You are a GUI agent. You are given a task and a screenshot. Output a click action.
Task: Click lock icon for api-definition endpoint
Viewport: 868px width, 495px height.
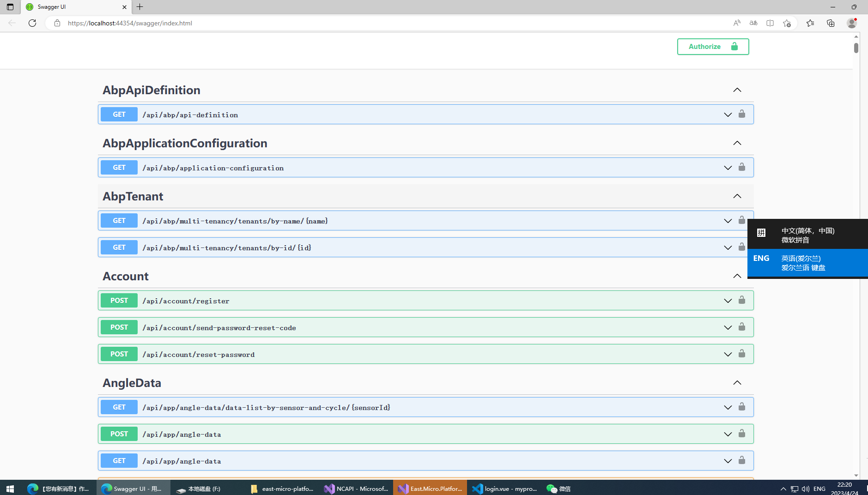point(741,114)
